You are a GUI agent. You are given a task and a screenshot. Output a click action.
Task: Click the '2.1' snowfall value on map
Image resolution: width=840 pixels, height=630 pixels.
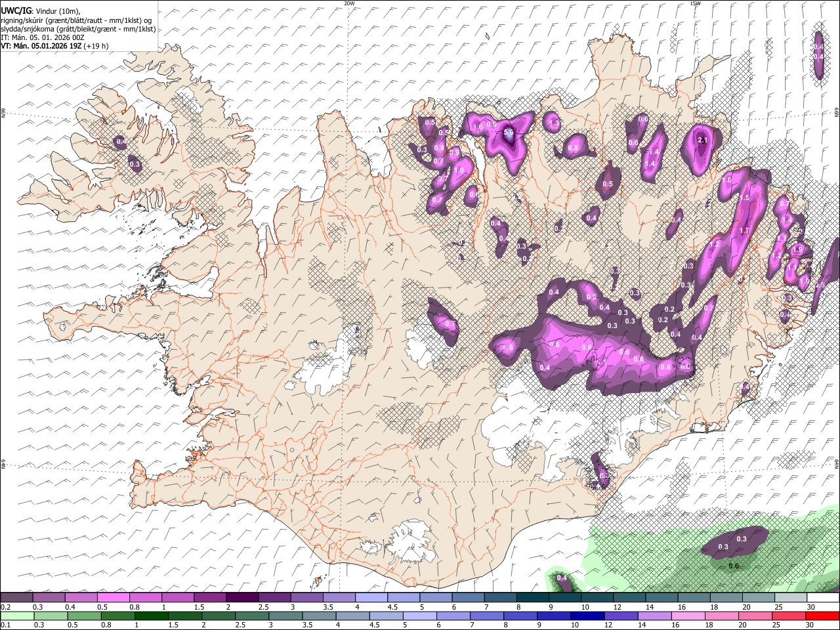[x=702, y=140]
